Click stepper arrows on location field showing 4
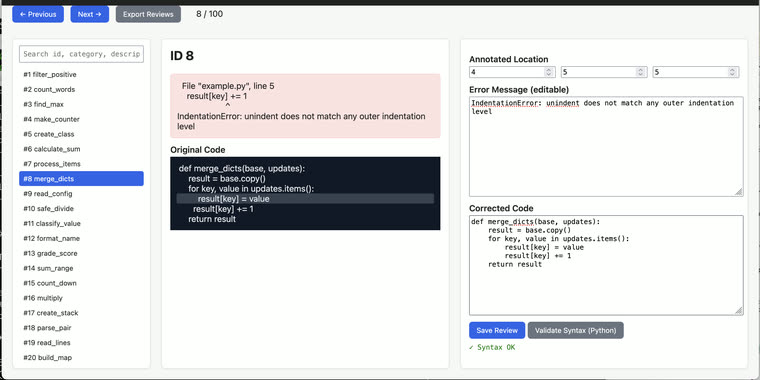Viewport: 760px width, 380px height. pos(549,72)
